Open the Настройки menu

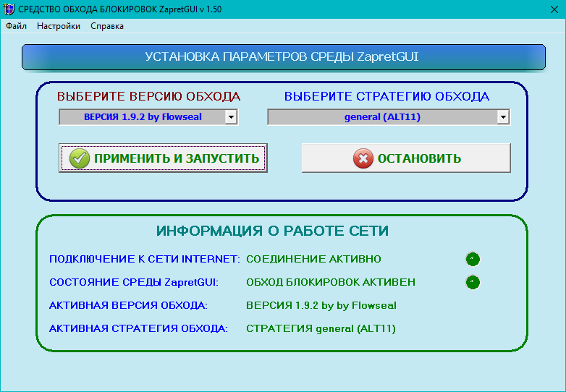pyautogui.click(x=59, y=26)
